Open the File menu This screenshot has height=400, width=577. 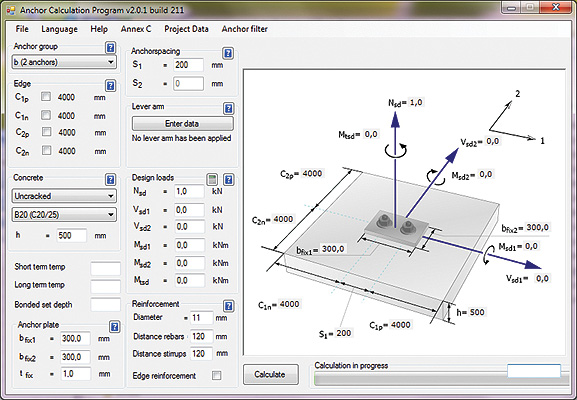22,29
